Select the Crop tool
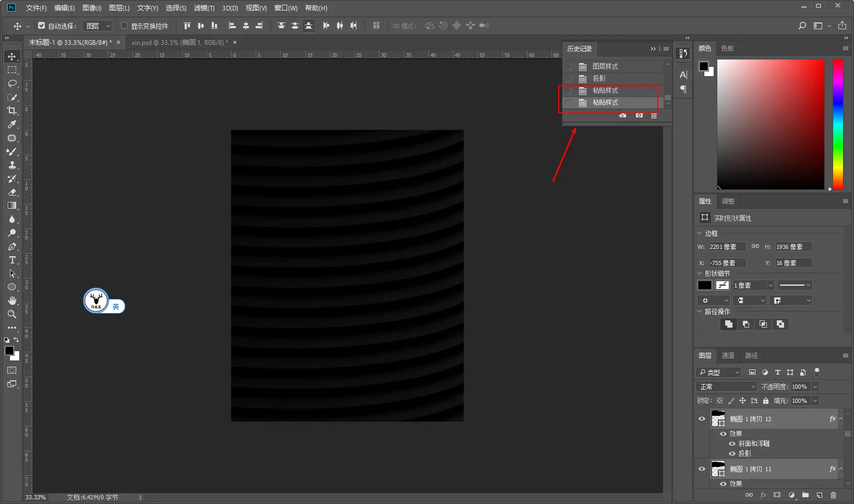This screenshot has width=854, height=504. (x=12, y=111)
